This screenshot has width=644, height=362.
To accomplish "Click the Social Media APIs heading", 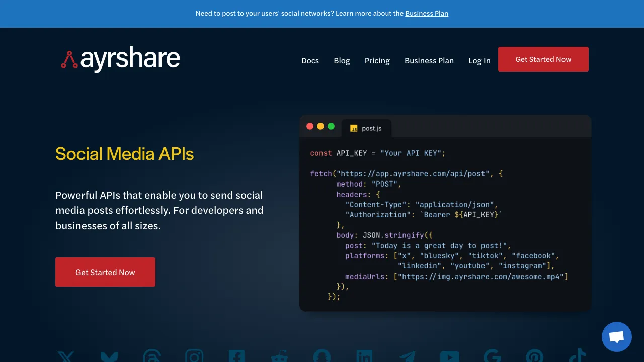I will pyautogui.click(x=124, y=153).
